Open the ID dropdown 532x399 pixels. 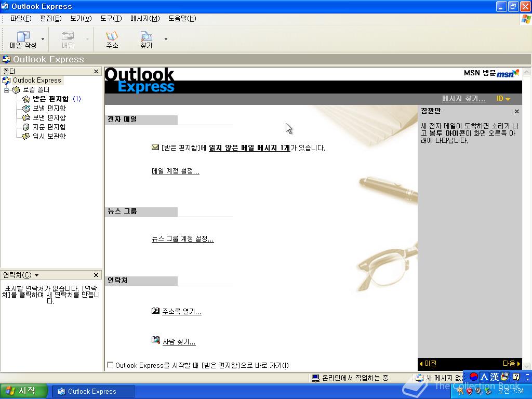(x=503, y=99)
